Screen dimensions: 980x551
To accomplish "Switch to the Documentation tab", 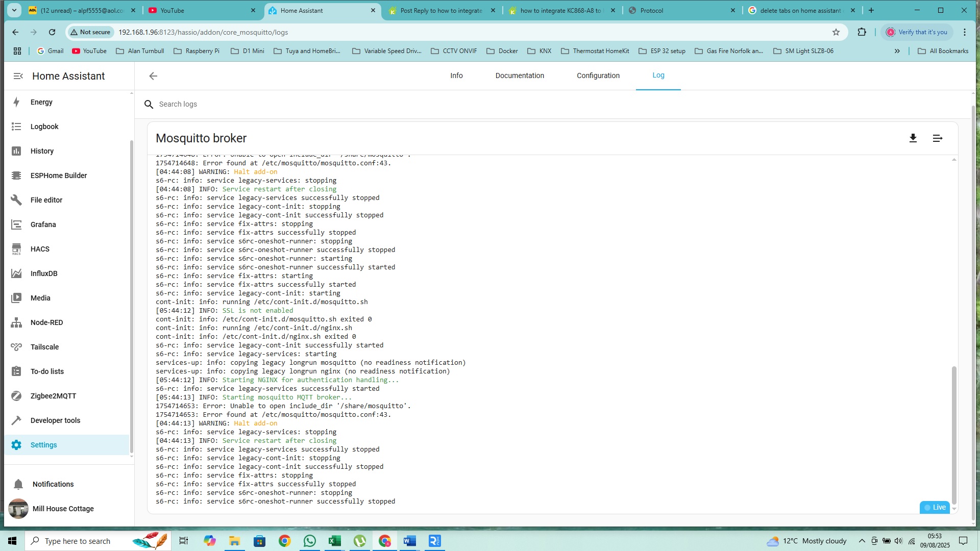I will click(x=519, y=76).
